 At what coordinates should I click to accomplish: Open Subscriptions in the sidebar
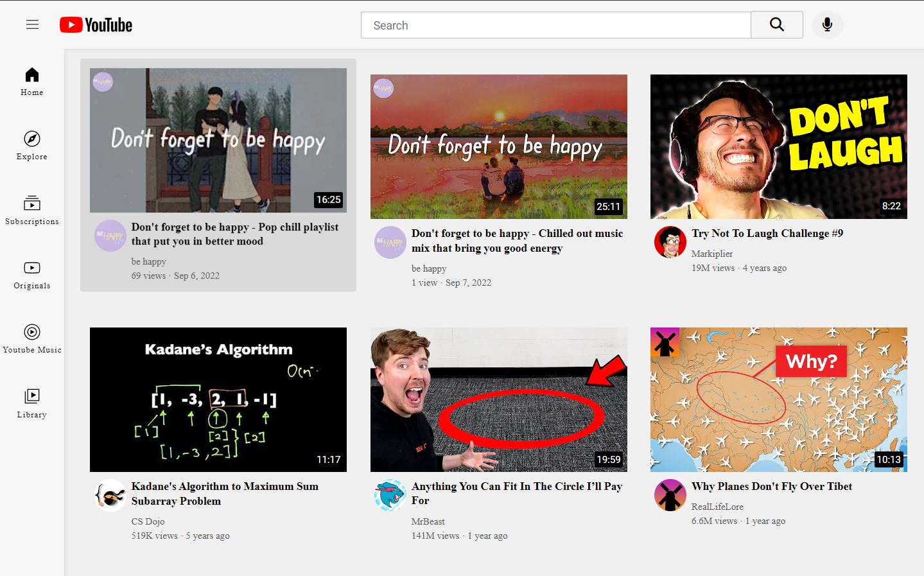tap(32, 211)
